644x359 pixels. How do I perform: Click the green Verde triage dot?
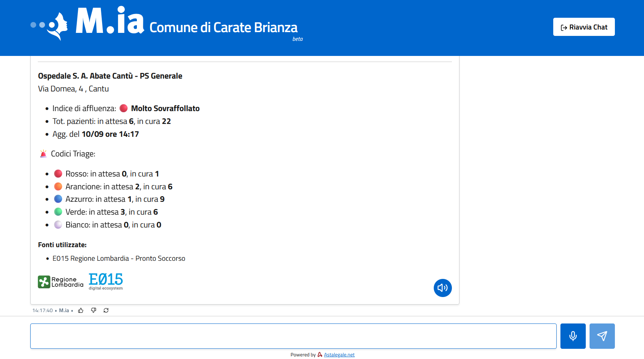coord(58,212)
